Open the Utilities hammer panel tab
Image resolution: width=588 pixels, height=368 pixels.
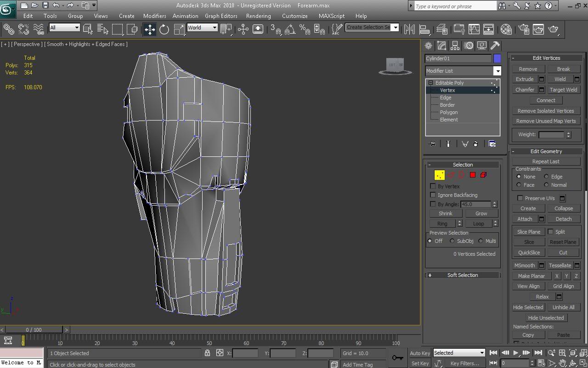click(495, 46)
